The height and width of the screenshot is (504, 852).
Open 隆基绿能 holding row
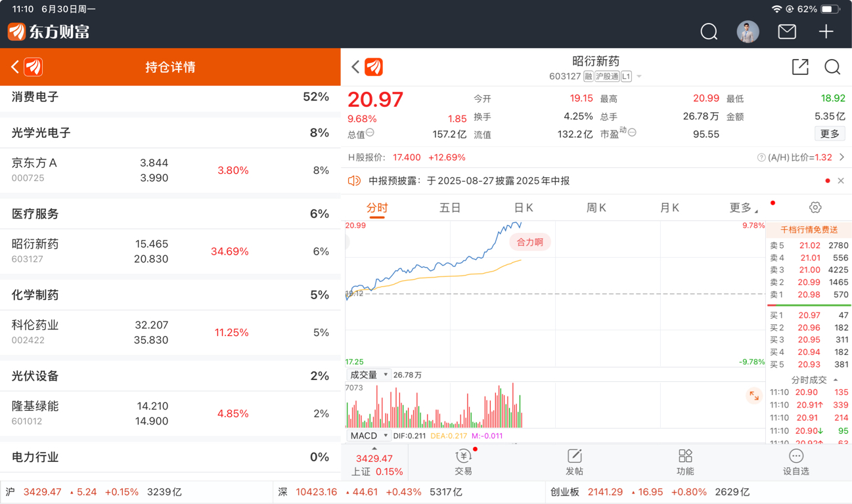pos(170,413)
